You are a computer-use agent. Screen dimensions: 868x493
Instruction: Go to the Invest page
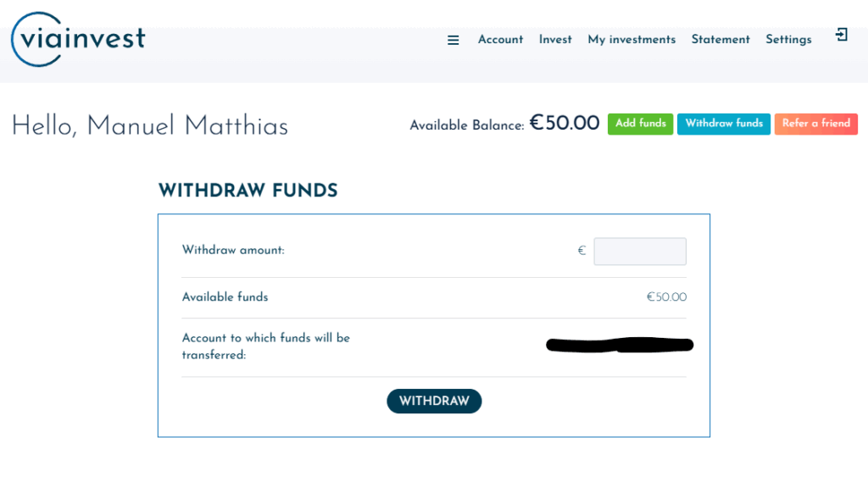[x=555, y=40]
